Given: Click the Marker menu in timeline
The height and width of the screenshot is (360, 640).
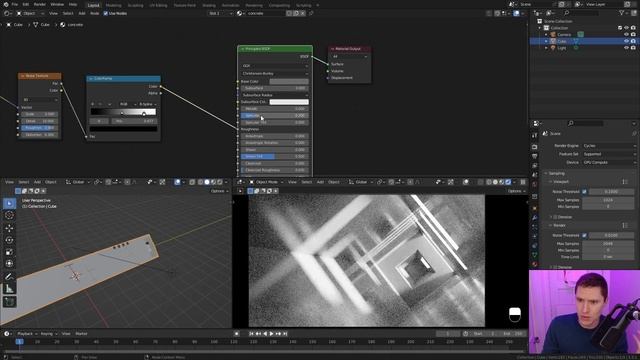Looking at the screenshot, I should click(81, 334).
